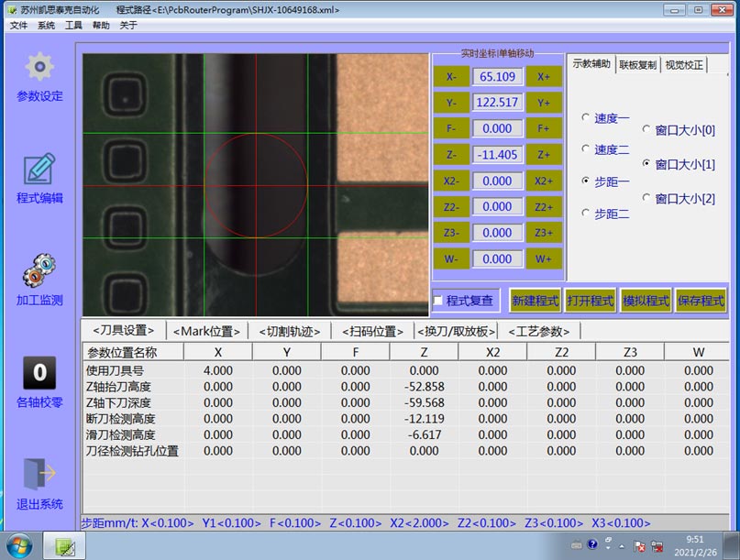Click the Z2- jog button
Viewport: 740px width, 560px height.
tap(451, 206)
